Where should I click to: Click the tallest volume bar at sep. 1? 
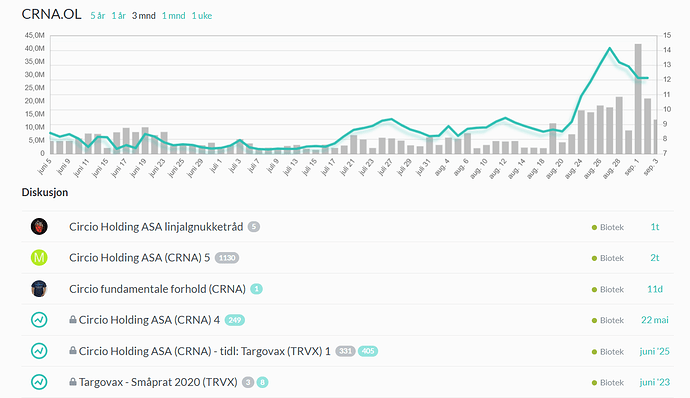tap(638, 99)
